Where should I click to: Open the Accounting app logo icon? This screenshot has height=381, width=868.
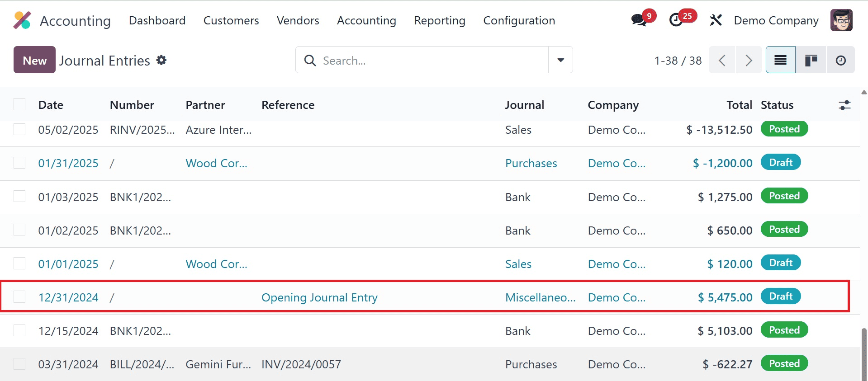coord(22,20)
